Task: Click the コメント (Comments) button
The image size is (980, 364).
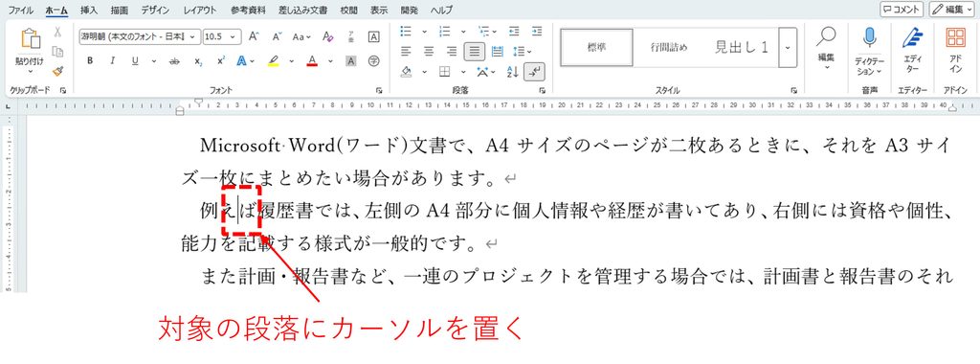Action: pyautogui.click(x=902, y=9)
